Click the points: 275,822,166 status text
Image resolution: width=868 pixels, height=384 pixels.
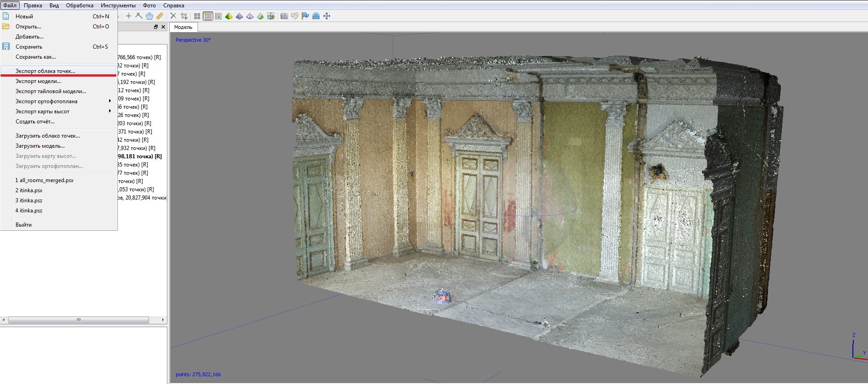pos(198,374)
